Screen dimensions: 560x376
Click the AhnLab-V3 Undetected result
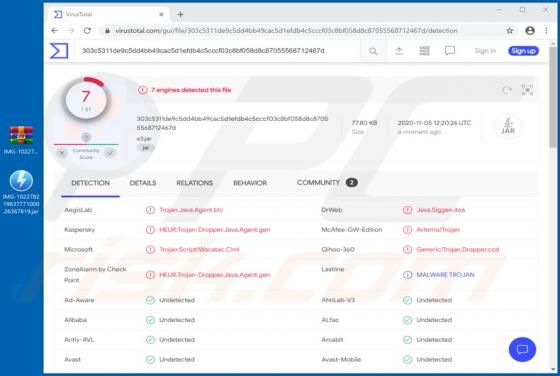click(434, 300)
